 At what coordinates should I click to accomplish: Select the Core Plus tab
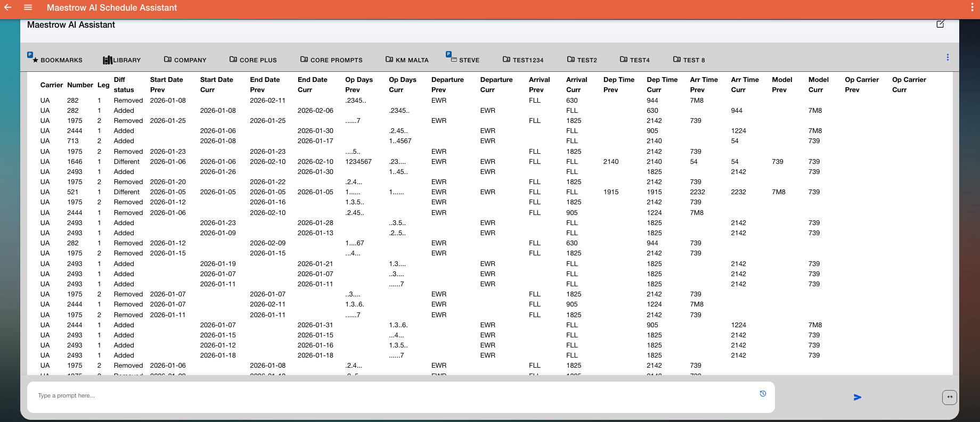coord(254,60)
